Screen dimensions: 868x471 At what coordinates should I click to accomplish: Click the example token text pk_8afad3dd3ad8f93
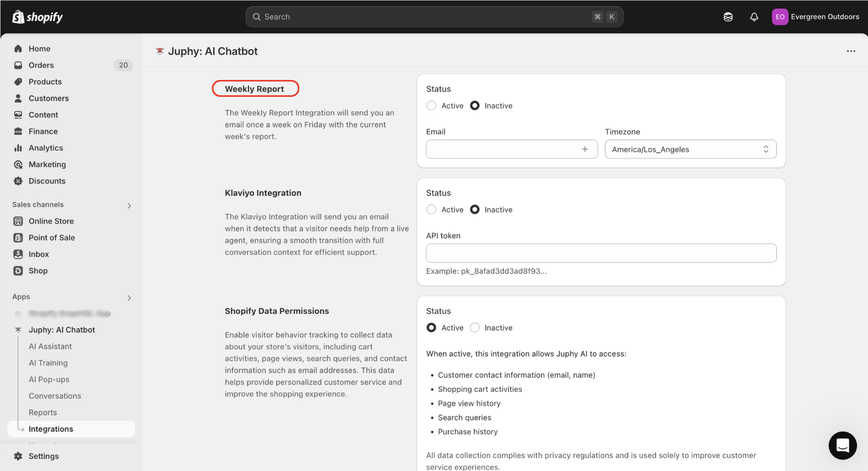coord(504,271)
